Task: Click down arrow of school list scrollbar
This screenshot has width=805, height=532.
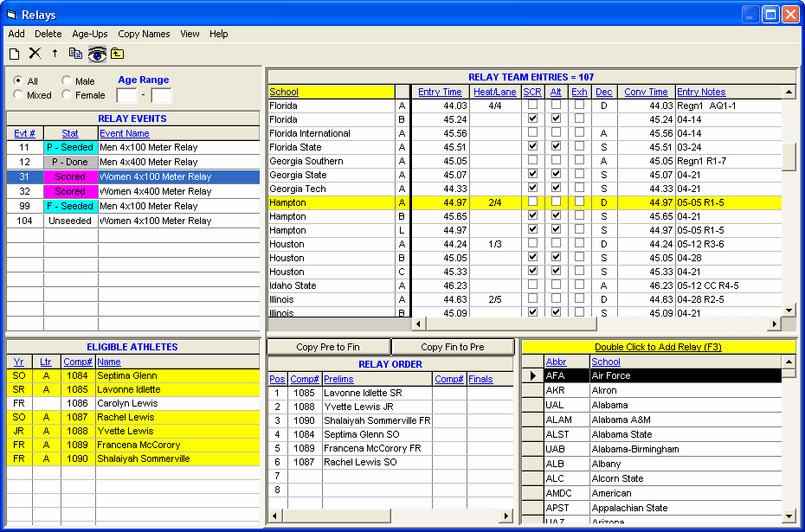Action: click(789, 516)
